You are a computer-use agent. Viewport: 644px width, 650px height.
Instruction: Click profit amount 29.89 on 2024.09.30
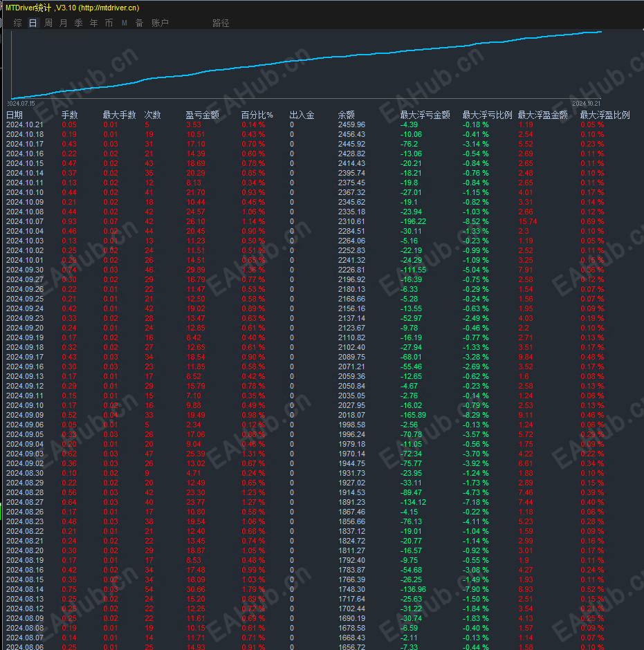tap(196, 270)
